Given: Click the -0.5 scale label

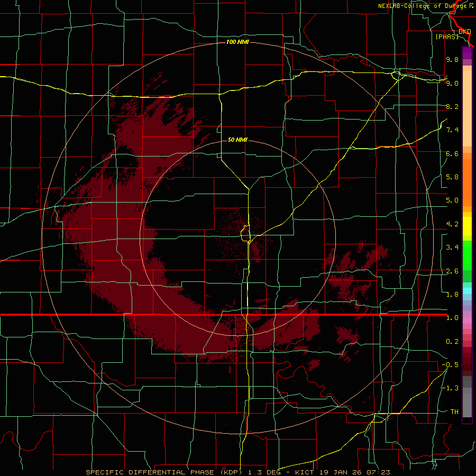Looking at the screenshot, I should click(x=450, y=365).
